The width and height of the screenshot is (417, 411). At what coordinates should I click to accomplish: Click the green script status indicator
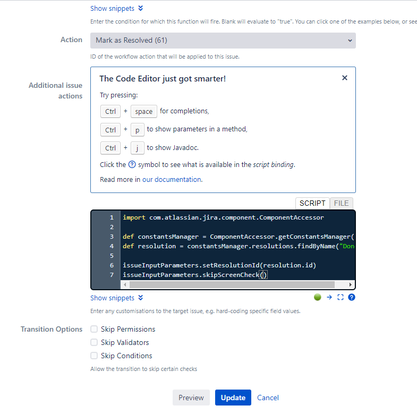click(x=317, y=297)
